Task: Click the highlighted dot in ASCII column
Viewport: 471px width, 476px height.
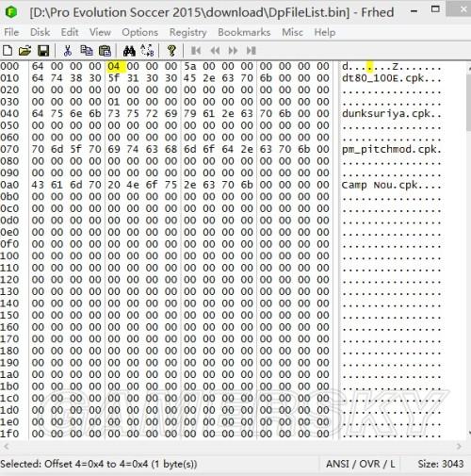Action: tap(370, 66)
